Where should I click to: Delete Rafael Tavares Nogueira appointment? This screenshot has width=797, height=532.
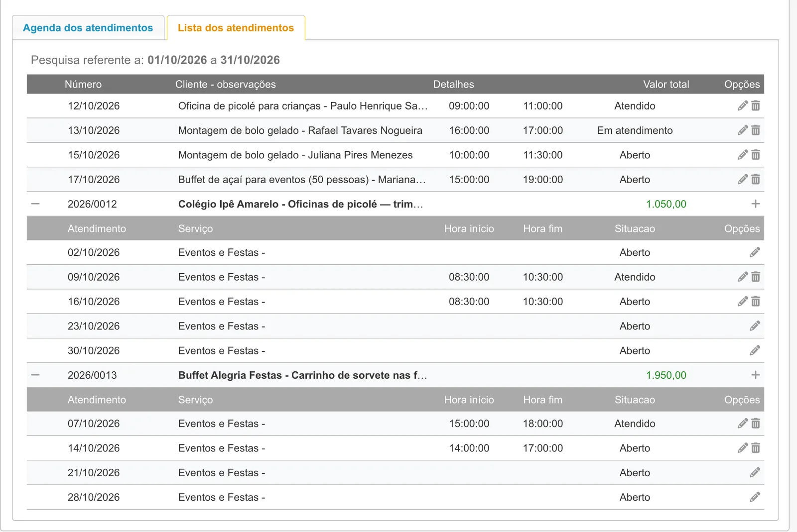pos(756,130)
